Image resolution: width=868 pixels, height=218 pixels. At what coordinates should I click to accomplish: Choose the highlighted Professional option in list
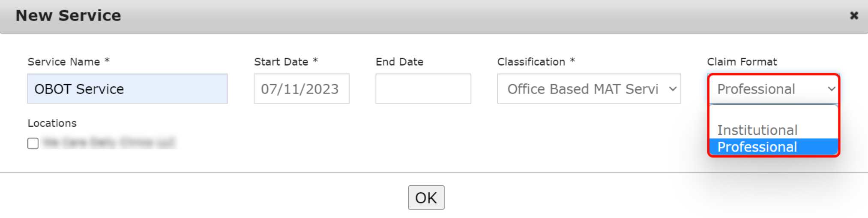(757, 147)
